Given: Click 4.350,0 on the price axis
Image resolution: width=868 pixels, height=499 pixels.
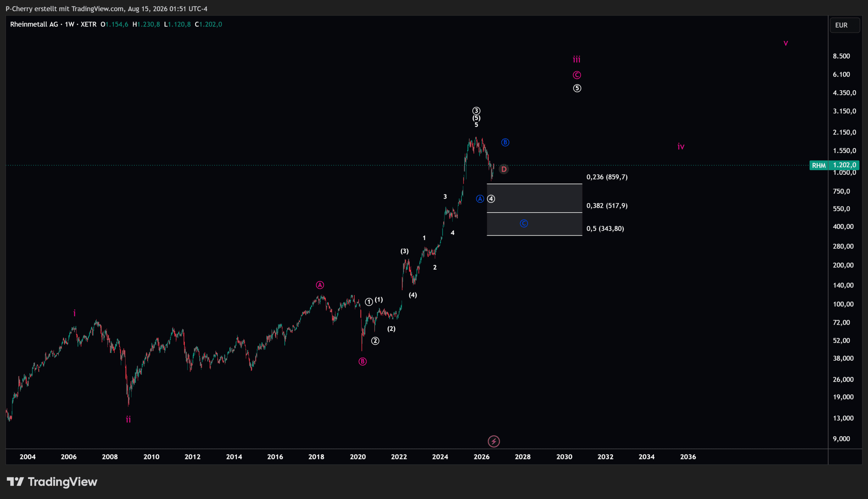Looking at the screenshot, I should [845, 93].
